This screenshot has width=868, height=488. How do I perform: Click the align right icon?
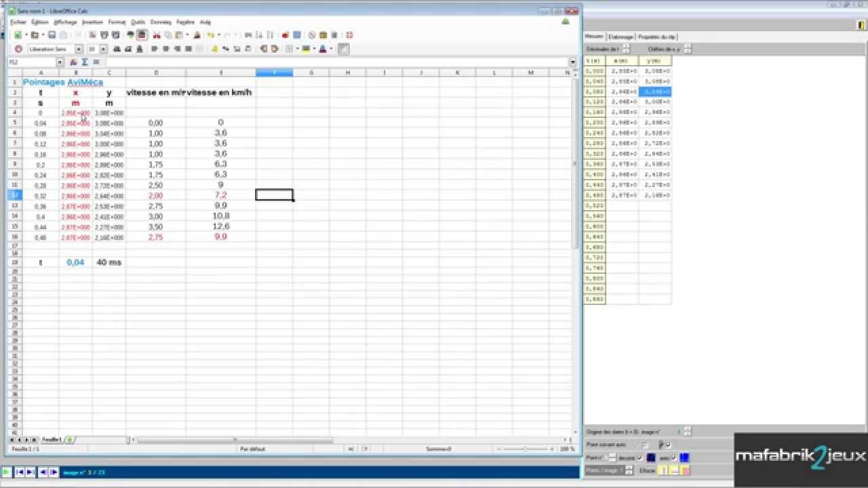click(x=177, y=49)
